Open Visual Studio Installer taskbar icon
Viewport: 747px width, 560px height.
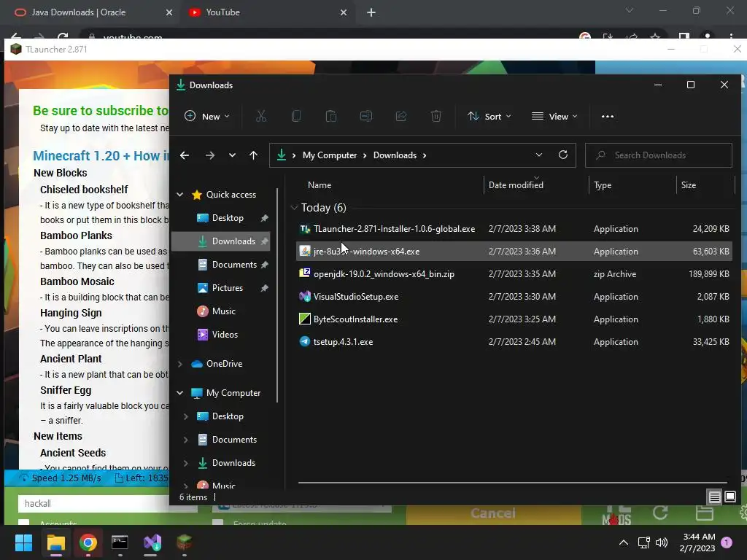[152, 542]
